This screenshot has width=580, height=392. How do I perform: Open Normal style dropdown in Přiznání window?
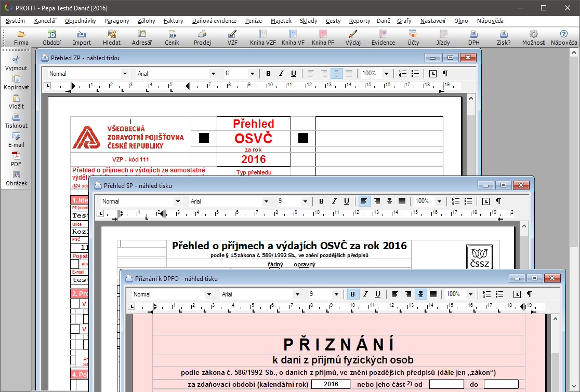point(209,294)
